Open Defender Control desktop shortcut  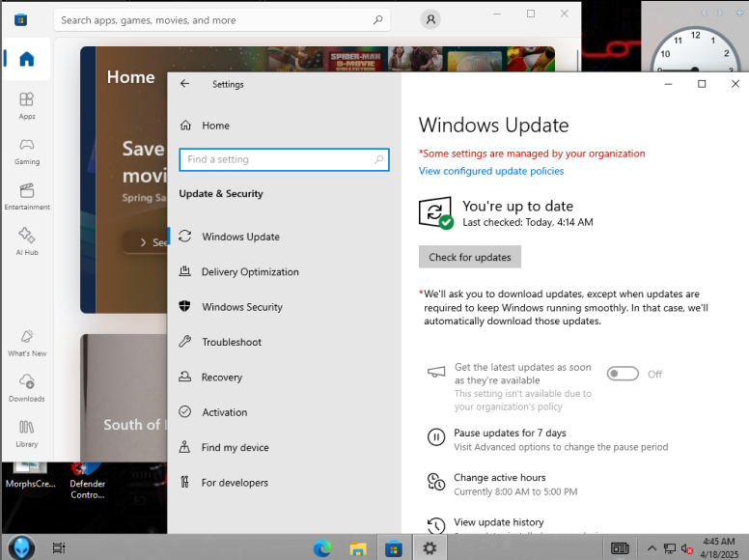point(88,482)
